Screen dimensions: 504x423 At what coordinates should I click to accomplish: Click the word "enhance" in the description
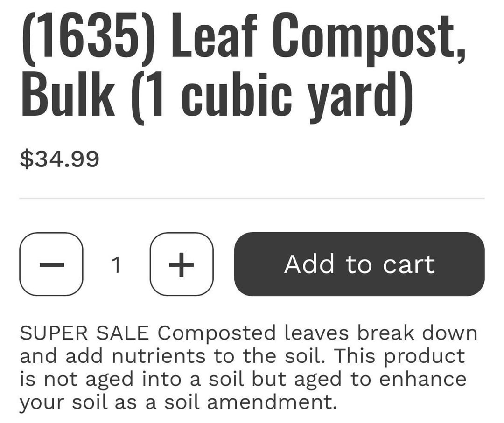click(x=422, y=379)
